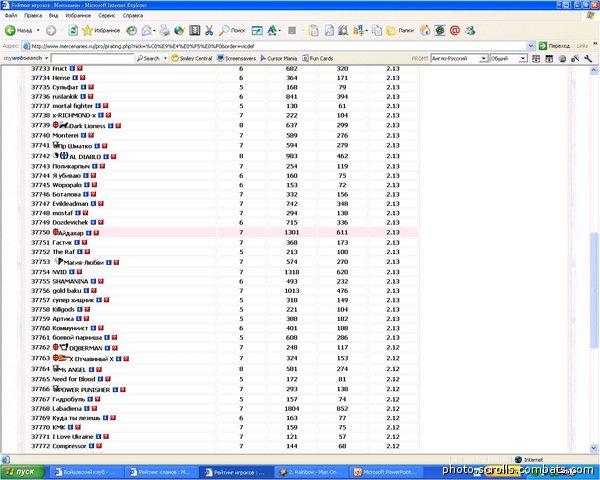Screen dimensions: 600x480
Task: Open the Избранное menu in menu bar
Action: [78, 15]
